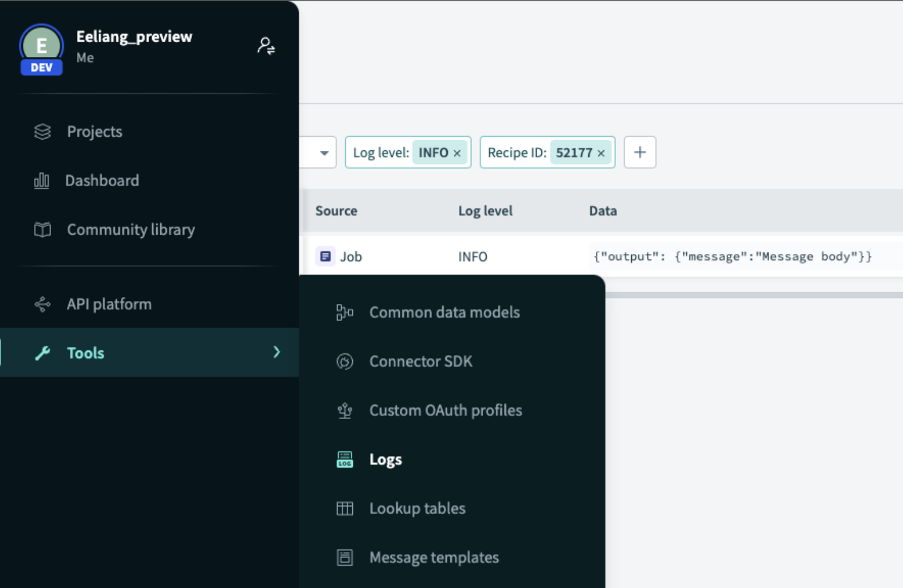Click the Job source icon in log row
903x588 pixels.
tap(325, 256)
